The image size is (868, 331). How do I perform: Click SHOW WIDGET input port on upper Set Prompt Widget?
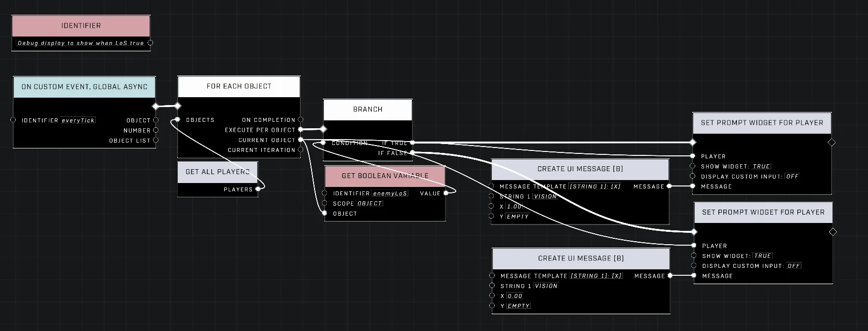[693, 166]
